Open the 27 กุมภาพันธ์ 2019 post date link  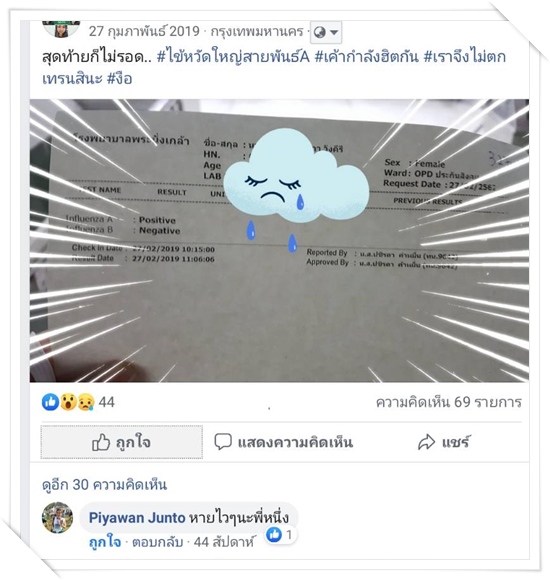[x=144, y=31]
